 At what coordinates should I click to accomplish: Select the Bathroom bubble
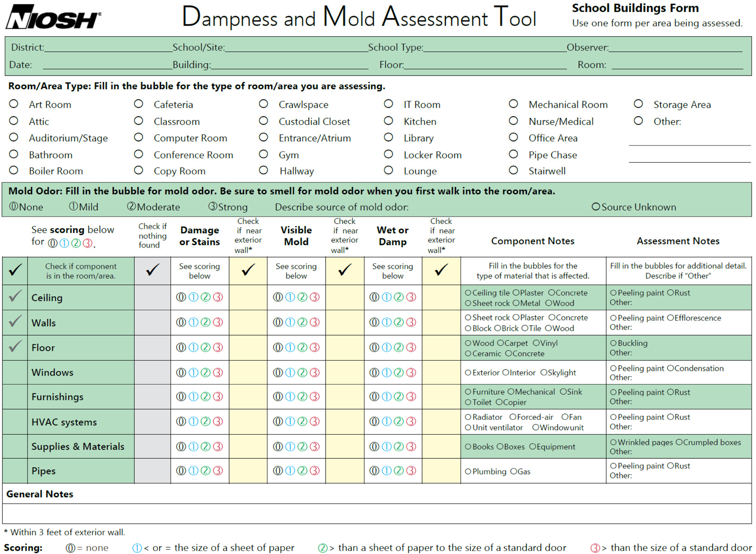(14, 154)
